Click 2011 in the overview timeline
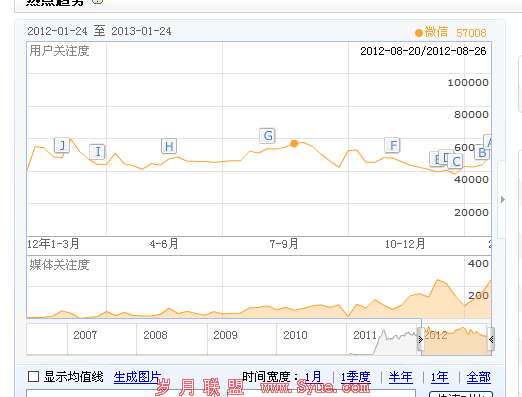Screen dimensions: 522x397 coord(365,335)
